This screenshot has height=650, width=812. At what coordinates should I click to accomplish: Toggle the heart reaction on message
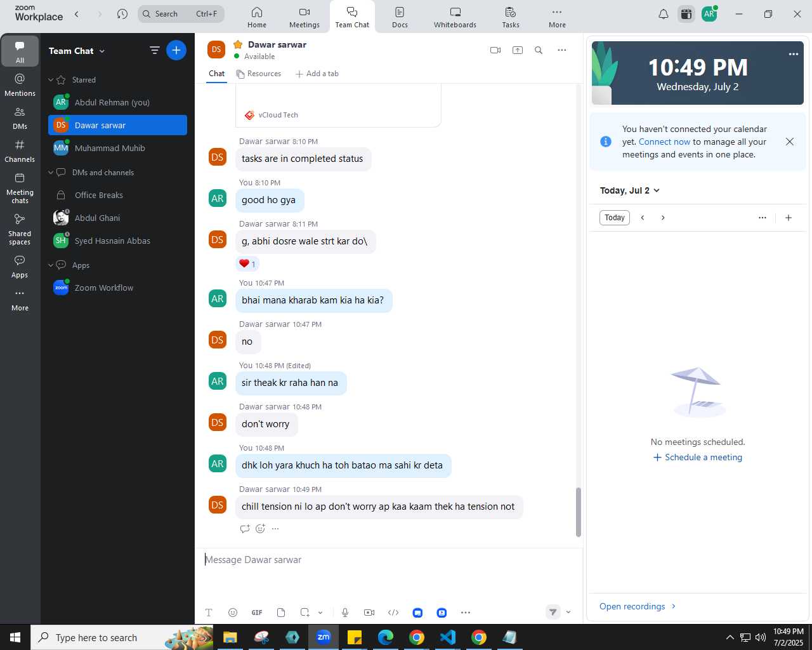click(x=247, y=264)
